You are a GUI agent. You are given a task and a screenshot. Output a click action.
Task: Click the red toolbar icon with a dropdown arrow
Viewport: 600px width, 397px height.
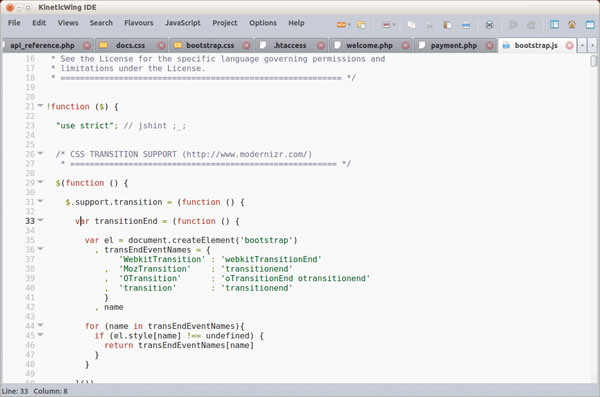coord(386,25)
